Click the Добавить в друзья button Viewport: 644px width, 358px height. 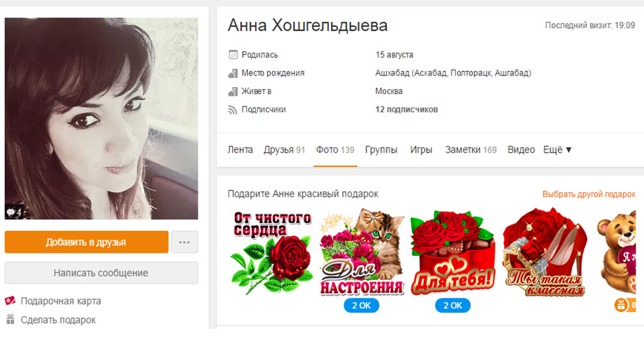pos(87,242)
